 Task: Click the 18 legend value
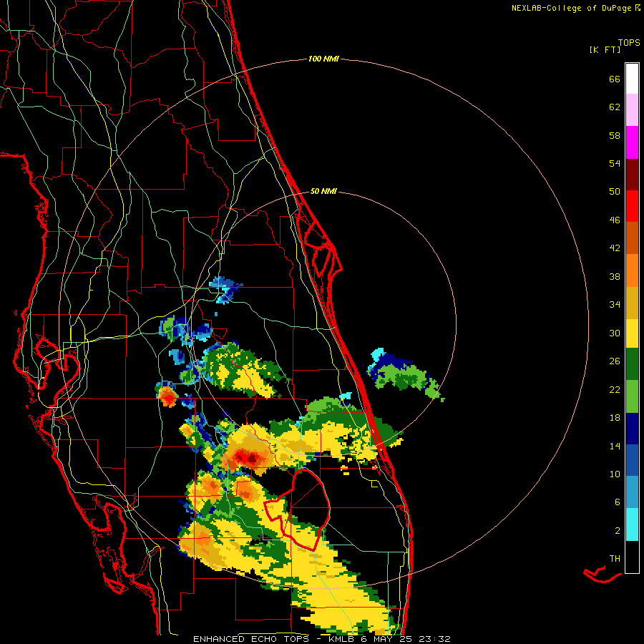(x=615, y=418)
